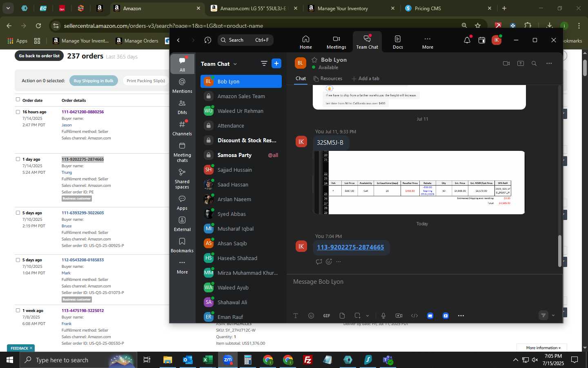Open Apps in Zoom sidebar
Image resolution: width=588 pixels, height=368 pixels.
pos(182,202)
